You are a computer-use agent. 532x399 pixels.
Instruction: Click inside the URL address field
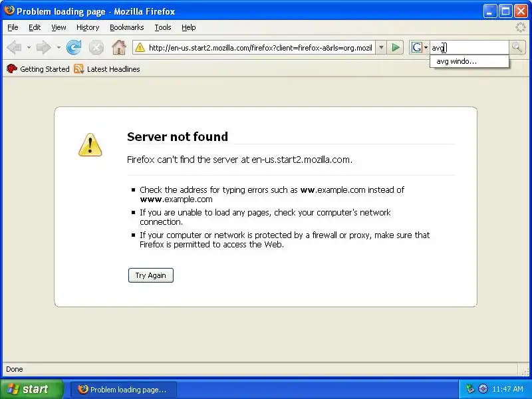coord(260,48)
